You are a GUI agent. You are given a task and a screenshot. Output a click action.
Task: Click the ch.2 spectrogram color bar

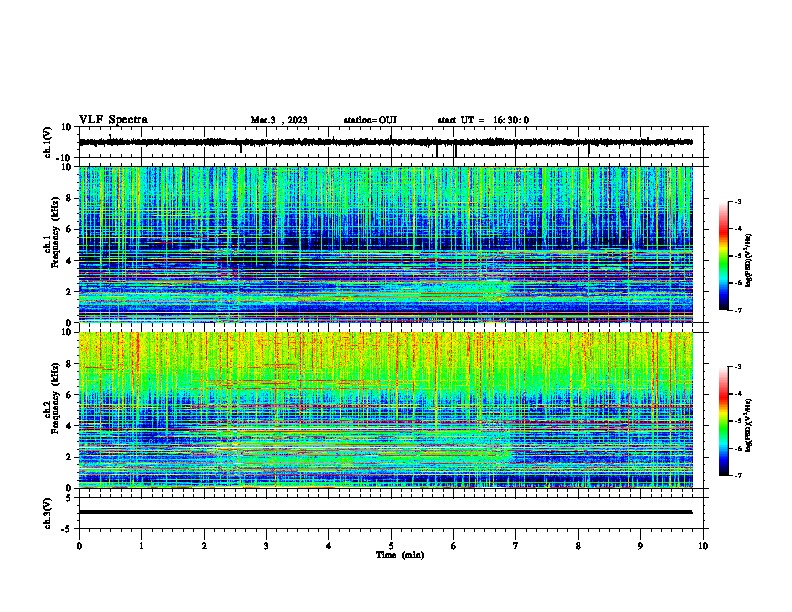tap(723, 421)
